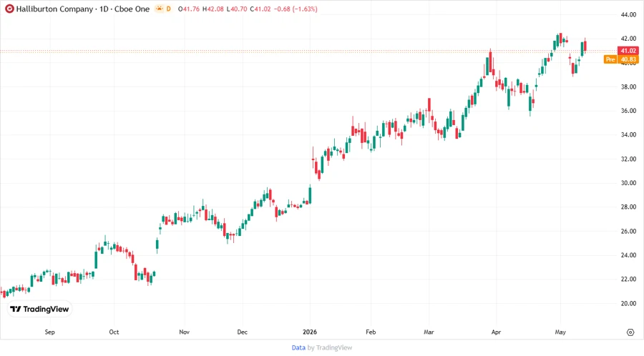Open the TradingView logo button
Viewport: 644px width, 356px height.
click(x=40, y=310)
